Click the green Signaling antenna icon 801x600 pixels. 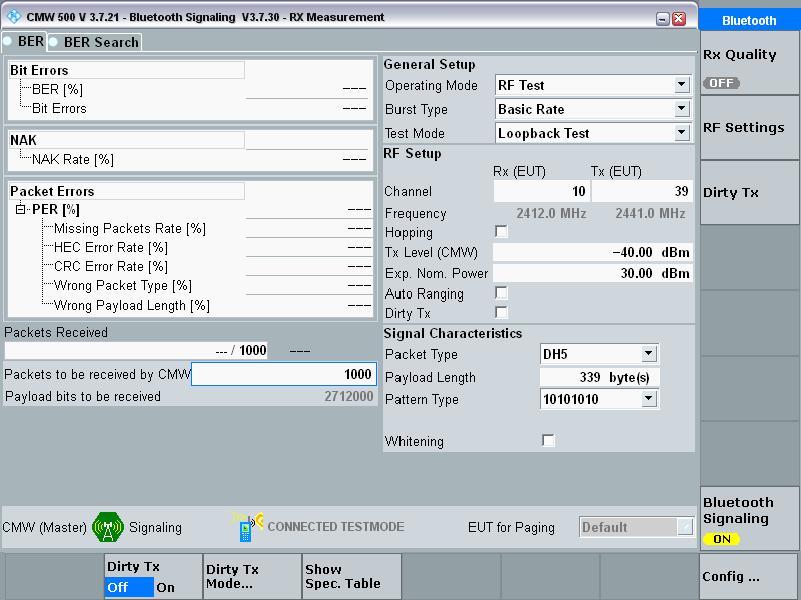click(x=108, y=527)
